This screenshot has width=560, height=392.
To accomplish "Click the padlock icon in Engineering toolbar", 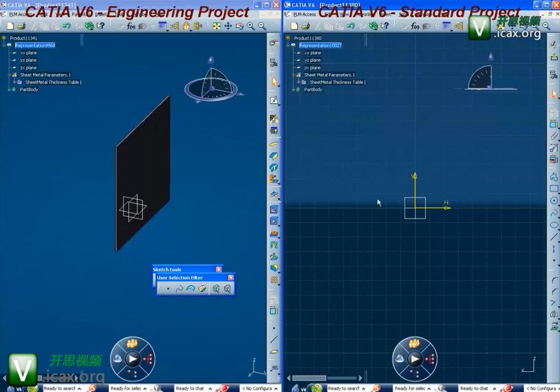I will pos(186,26).
